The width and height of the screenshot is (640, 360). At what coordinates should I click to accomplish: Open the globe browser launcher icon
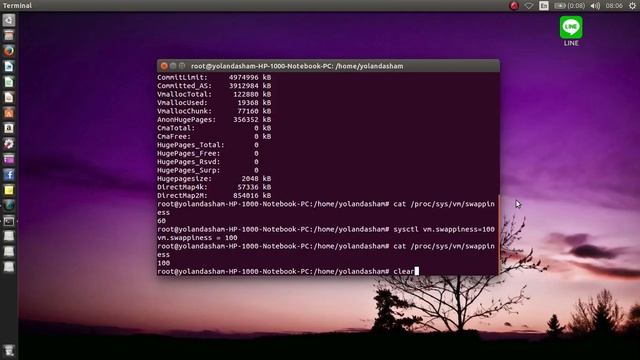pyautogui.click(x=9, y=206)
